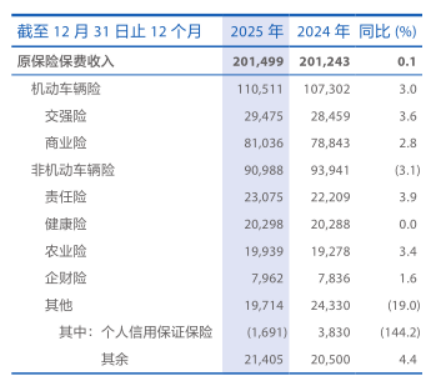Image resolution: width=432 pixels, height=387 pixels.
Task: Click the 0.1 percent change value
Action: pos(407,62)
